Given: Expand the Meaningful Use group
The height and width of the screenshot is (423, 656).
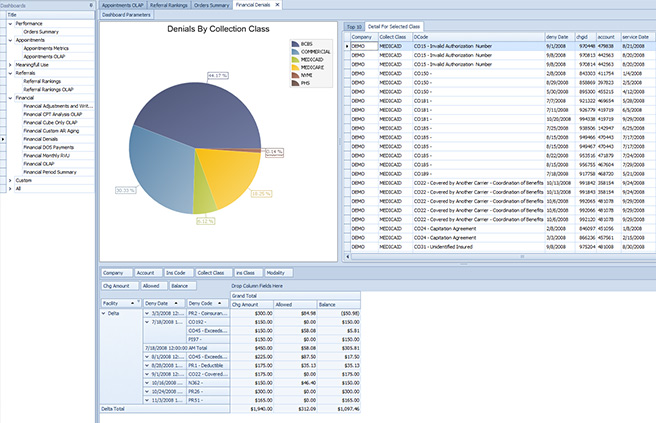Looking at the screenshot, I should coord(9,65).
